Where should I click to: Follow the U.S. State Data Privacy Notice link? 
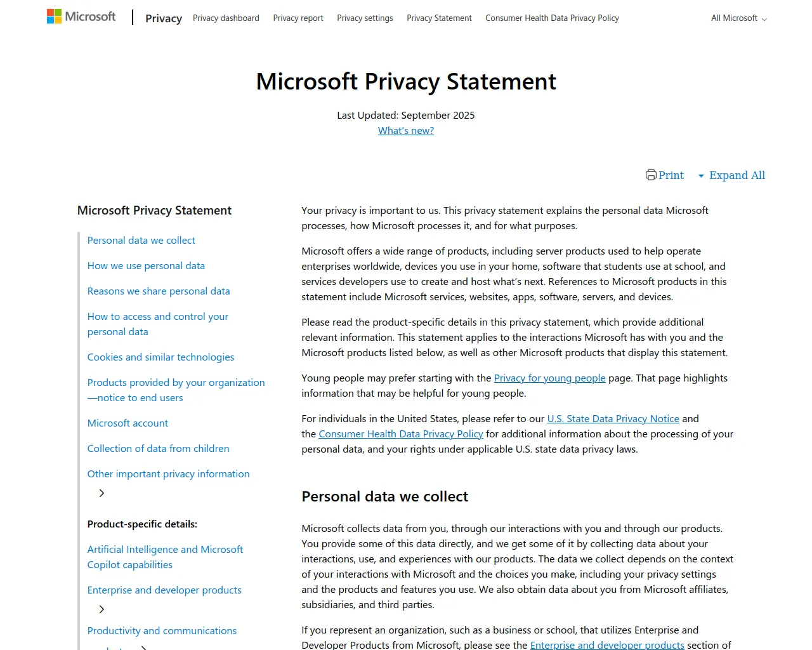point(613,419)
